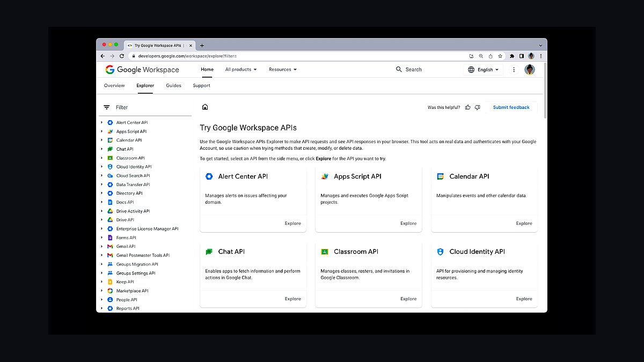Click the thumbs up helpful icon
The height and width of the screenshot is (362, 644).
coord(468,107)
